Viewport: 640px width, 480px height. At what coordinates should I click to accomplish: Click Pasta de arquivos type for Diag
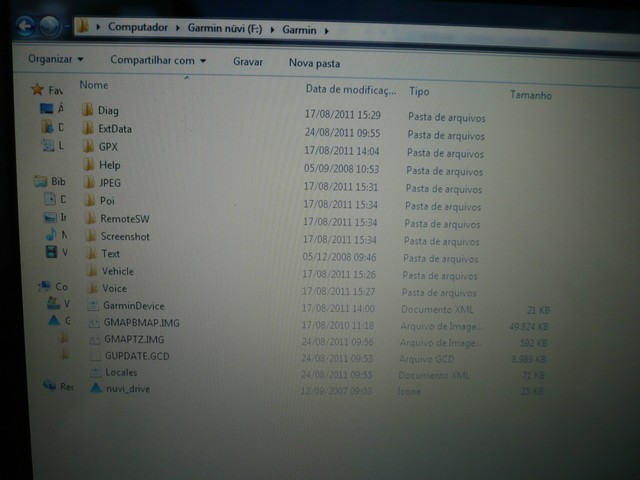[447, 118]
